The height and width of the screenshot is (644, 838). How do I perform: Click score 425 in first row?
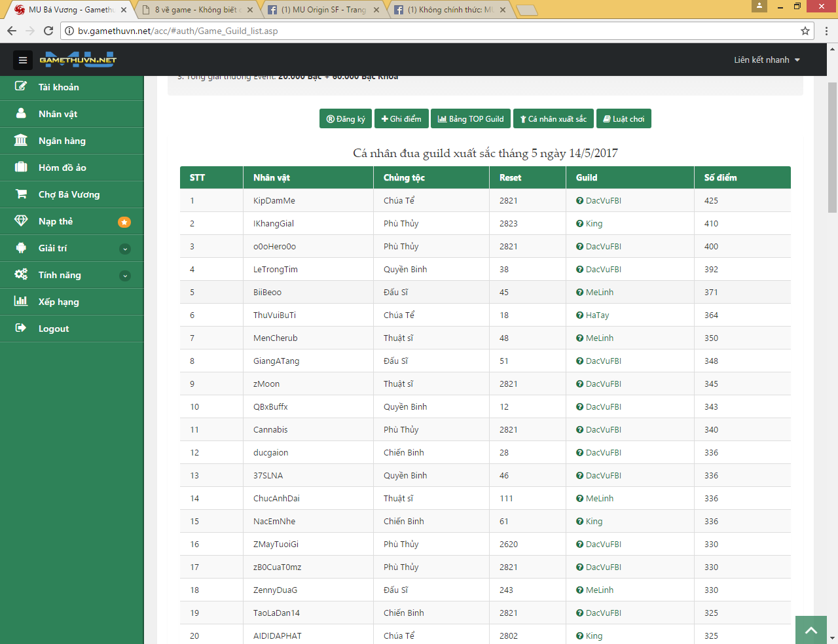[711, 200]
